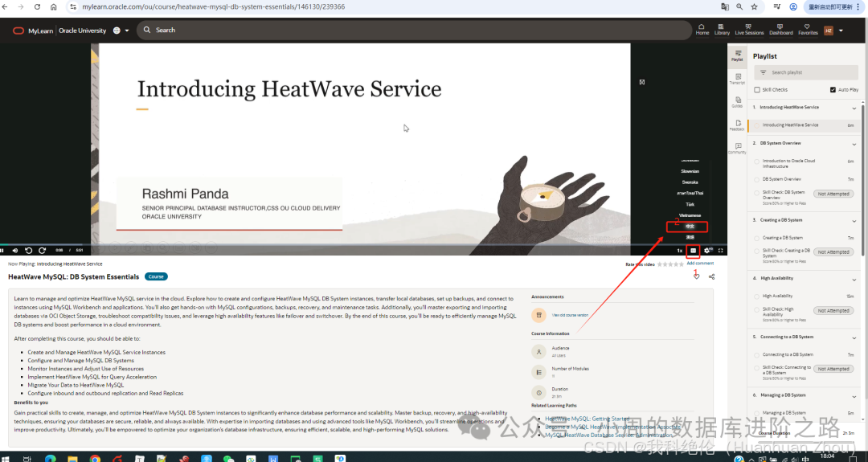Open the Transcript side panel tab
The image size is (868, 462).
pos(737,79)
